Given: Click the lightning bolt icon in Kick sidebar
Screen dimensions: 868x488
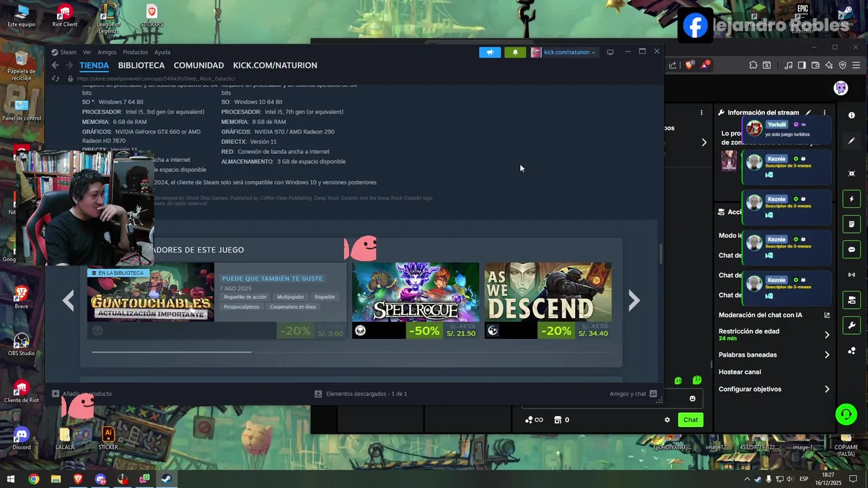Looking at the screenshot, I should 852,199.
